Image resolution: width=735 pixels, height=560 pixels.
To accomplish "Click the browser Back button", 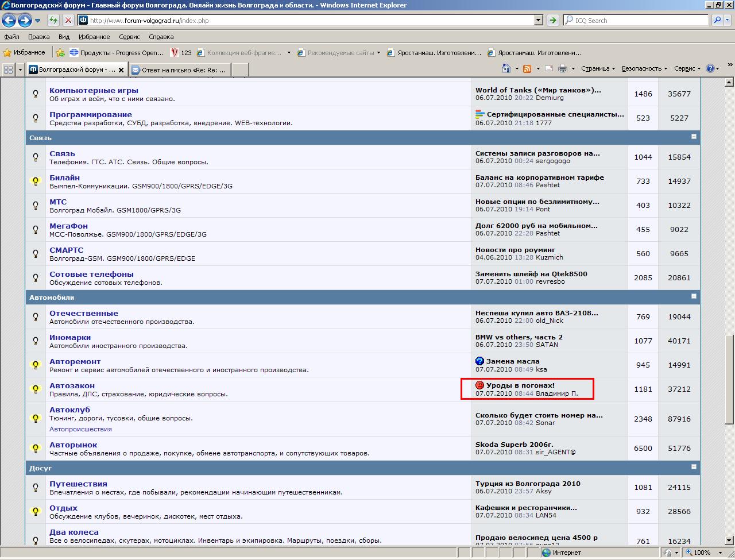I will [9, 21].
